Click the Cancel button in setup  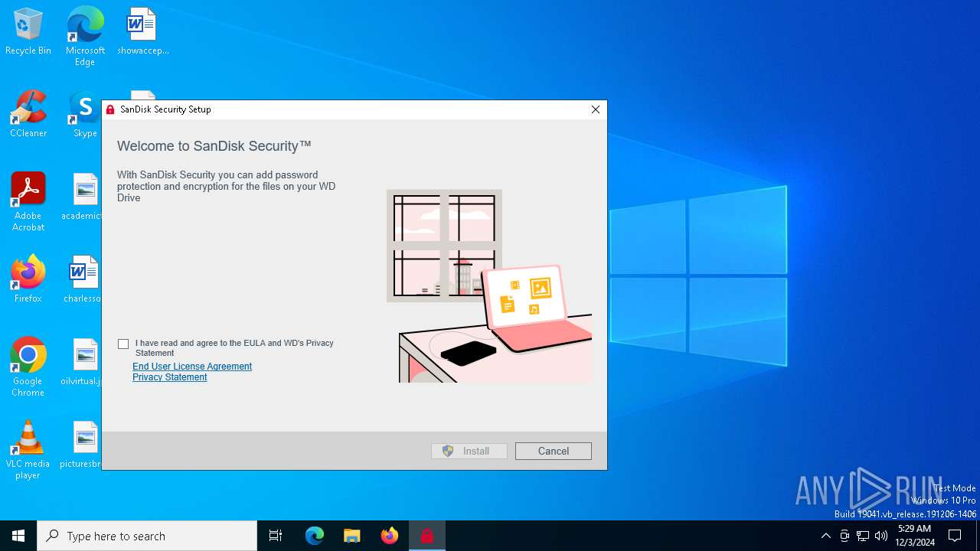pos(554,452)
